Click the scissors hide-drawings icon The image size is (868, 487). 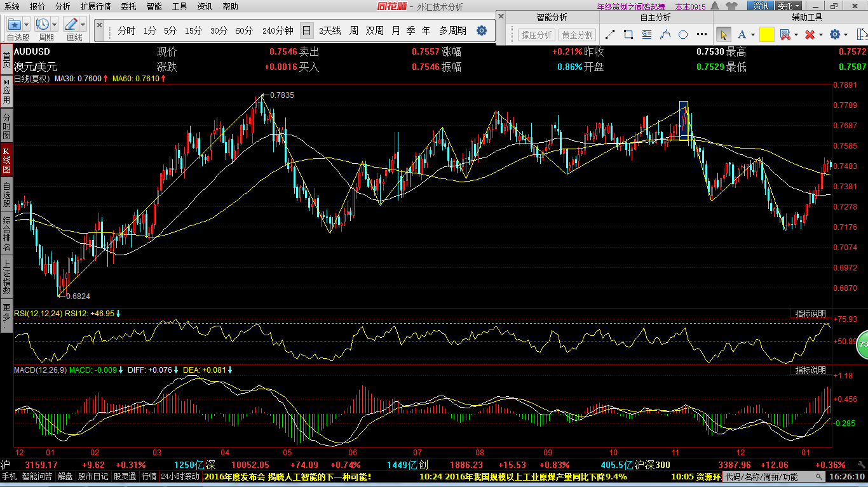coord(785,35)
